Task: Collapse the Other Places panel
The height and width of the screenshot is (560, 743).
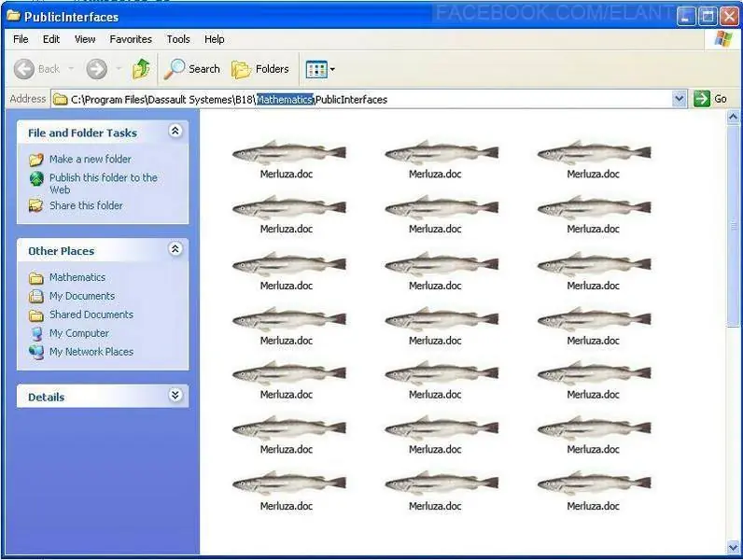Action: coord(175,248)
